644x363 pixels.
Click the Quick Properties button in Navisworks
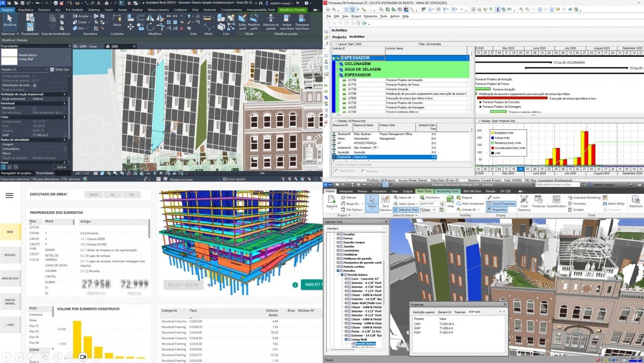point(500,204)
